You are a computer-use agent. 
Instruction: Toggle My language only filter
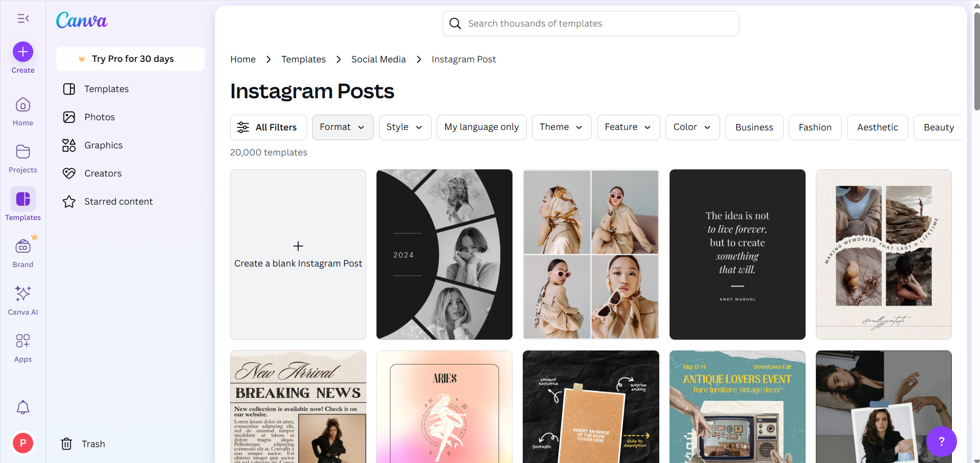pos(482,127)
